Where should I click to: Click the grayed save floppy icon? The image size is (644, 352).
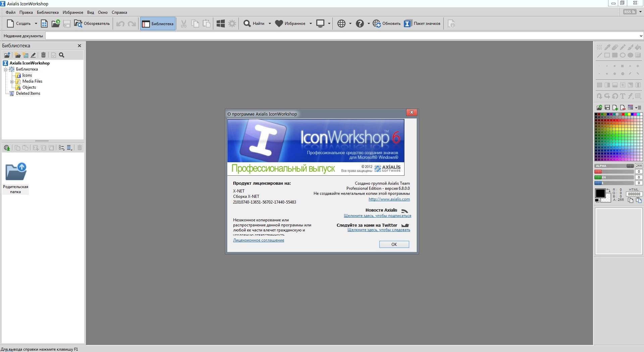(67, 24)
